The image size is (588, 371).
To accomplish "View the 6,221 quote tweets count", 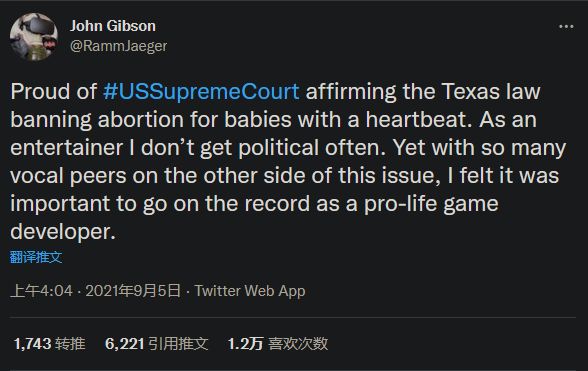I will pos(124,344).
